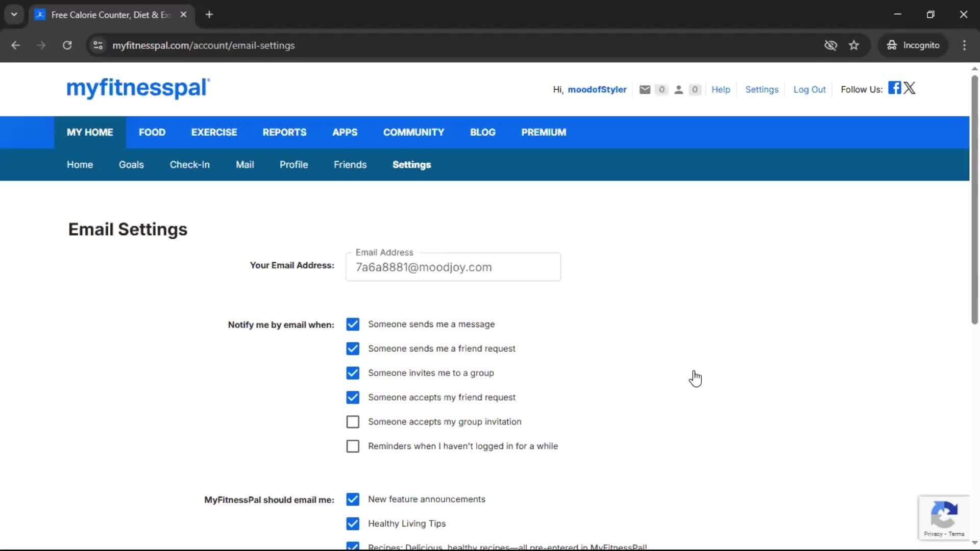Click the browser forward arrow
Image resolution: width=980 pixels, height=551 pixels.
click(x=41, y=45)
